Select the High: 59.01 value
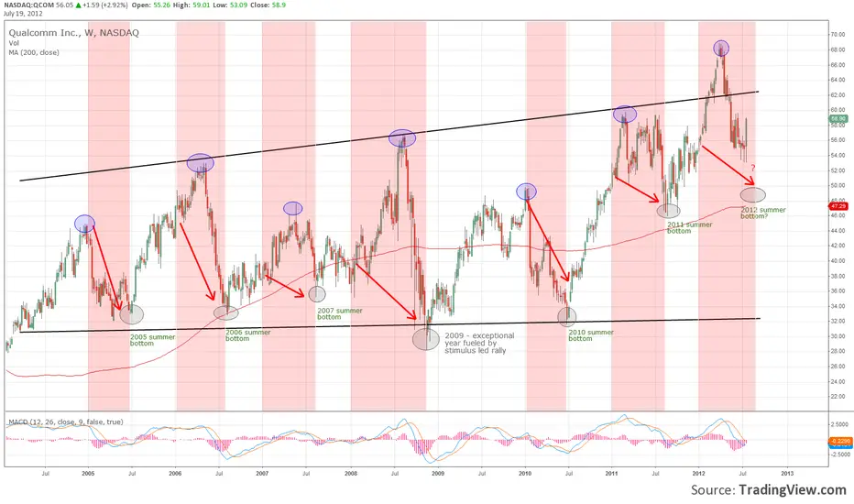This screenshot has width=854, height=504. tap(192, 5)
